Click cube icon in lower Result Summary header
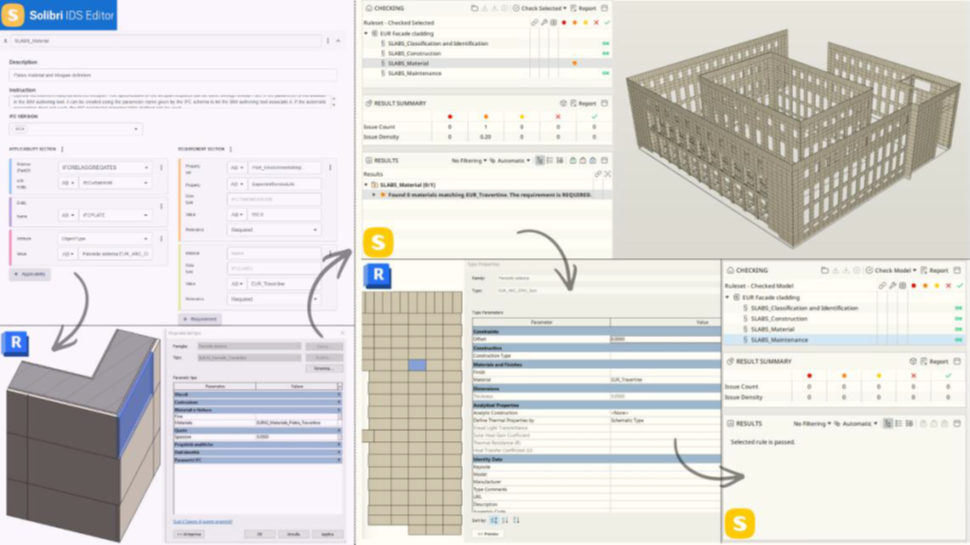 point(913,361)
